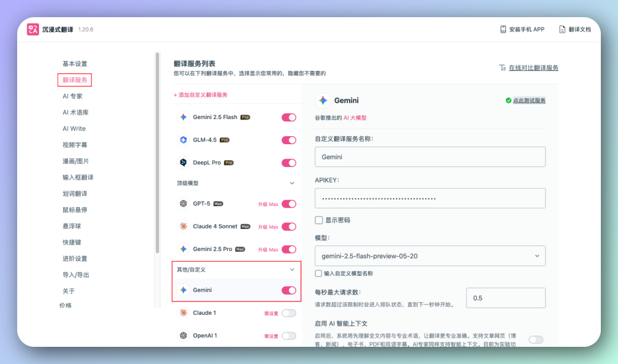Select 漫画/图片 in the sidebar
The image size is (618, 364).
(76, 161)
